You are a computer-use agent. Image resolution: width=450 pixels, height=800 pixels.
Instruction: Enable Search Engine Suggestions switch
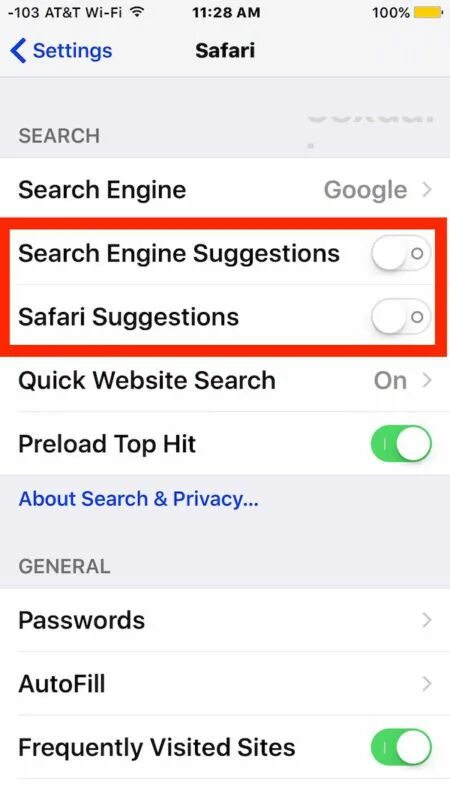pos(401,254)
